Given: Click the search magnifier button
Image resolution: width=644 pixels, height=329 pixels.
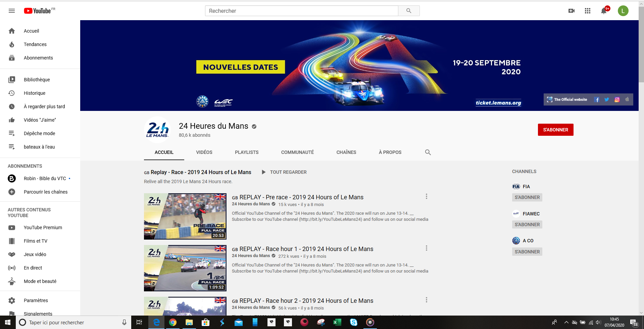Looking at the screenshot, I should click(x=409, y=11).
